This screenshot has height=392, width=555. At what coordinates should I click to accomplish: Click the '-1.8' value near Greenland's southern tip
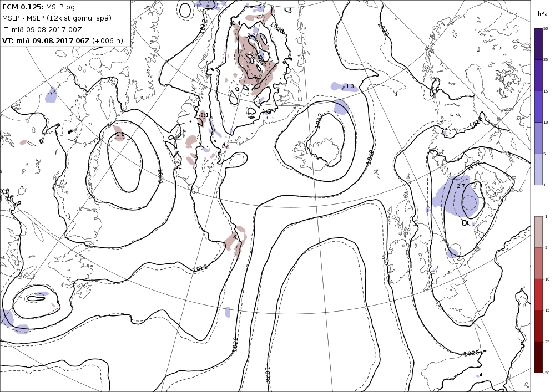tap(231, 236)
